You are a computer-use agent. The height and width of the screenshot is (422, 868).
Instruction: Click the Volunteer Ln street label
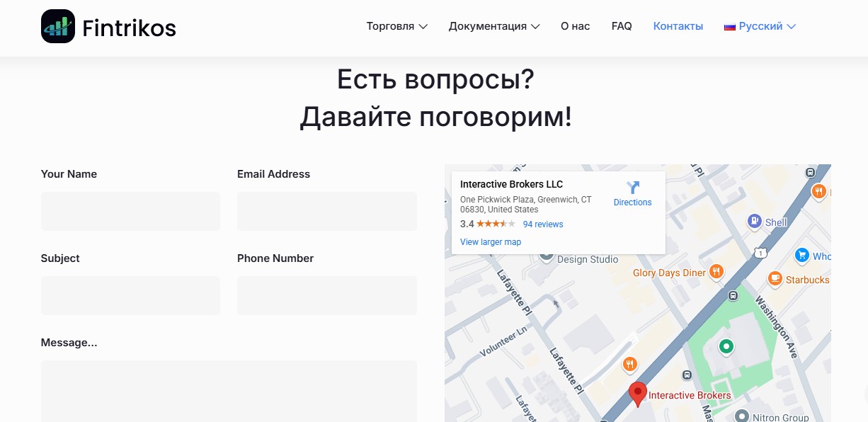coord(503,341)
